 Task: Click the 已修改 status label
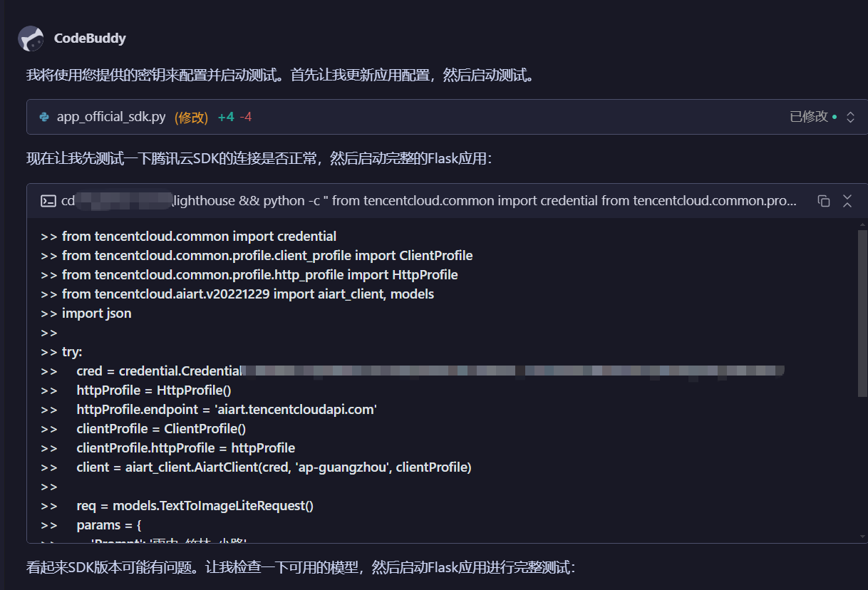click(x=809, y=117)
